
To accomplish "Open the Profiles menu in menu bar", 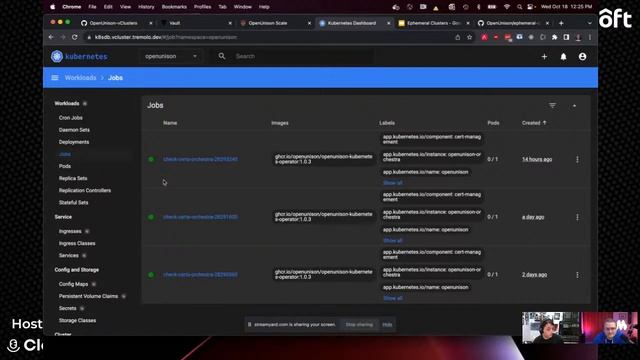I will 202,7.
